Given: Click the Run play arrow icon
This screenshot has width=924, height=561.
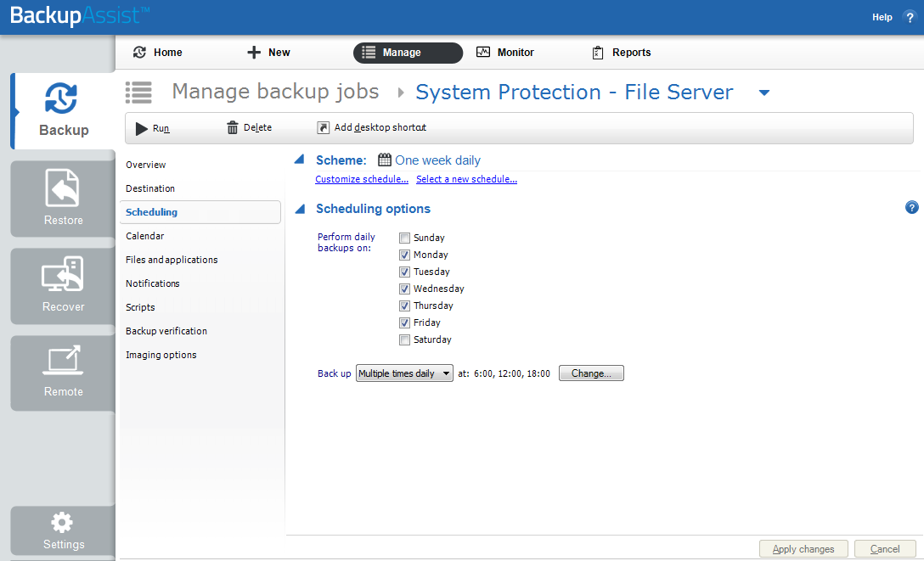Looking at the screenshot, I should 142,128.
